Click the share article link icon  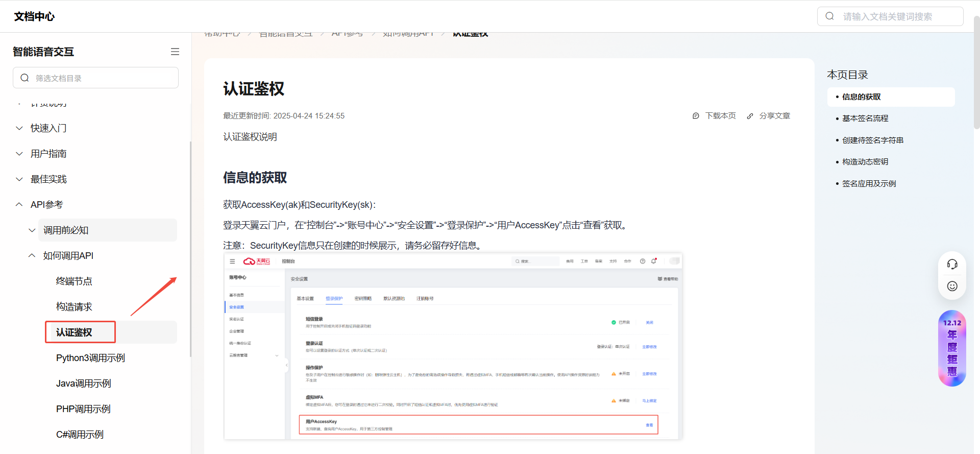pyautogui.click(x=750, y=116)
